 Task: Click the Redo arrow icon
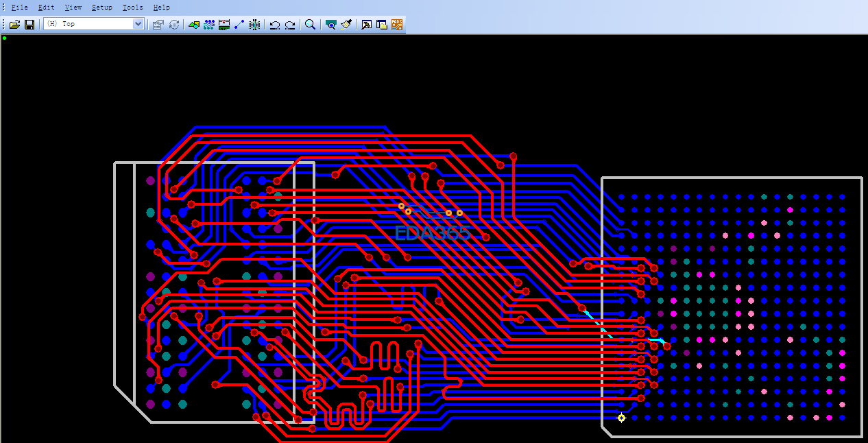290,25
